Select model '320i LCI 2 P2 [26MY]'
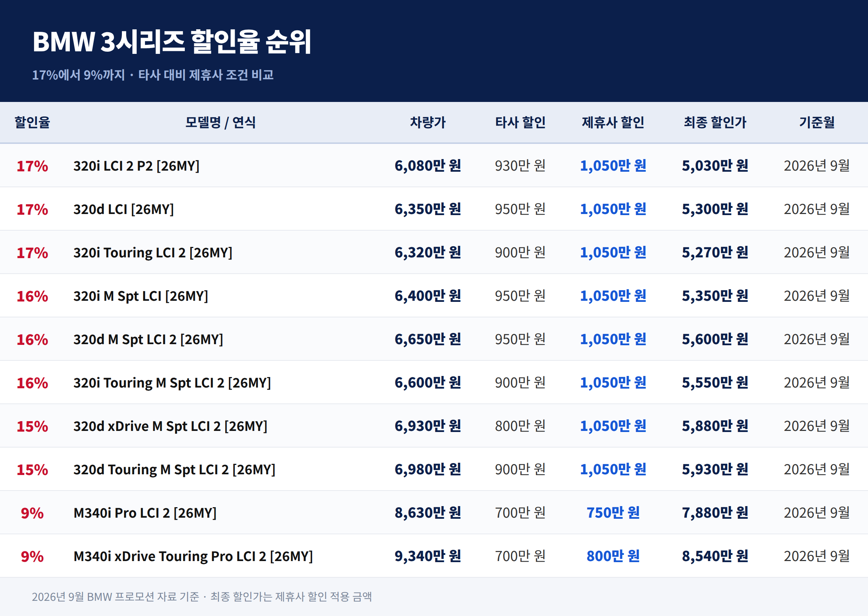The width and height of the screenshot is (868, 616). 136,166
